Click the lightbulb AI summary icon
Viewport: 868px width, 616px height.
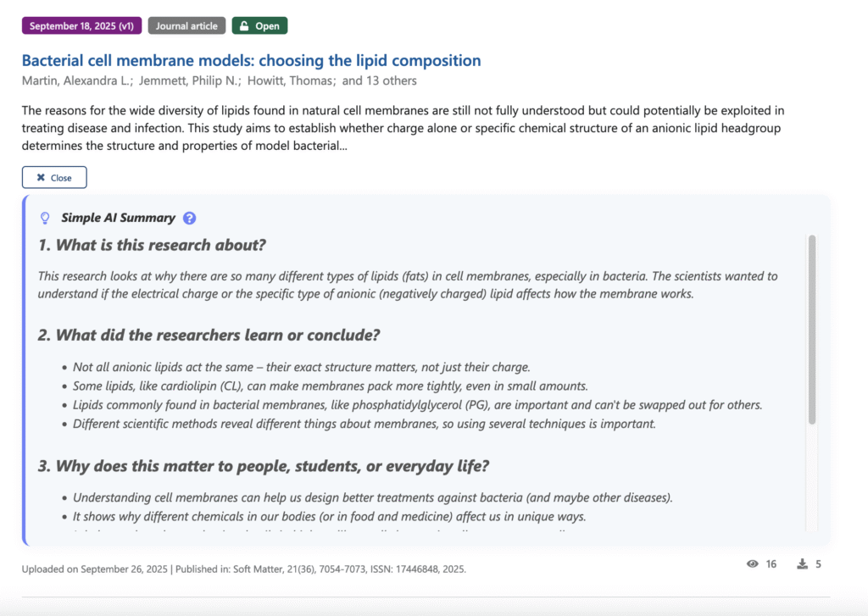(46, 218)
